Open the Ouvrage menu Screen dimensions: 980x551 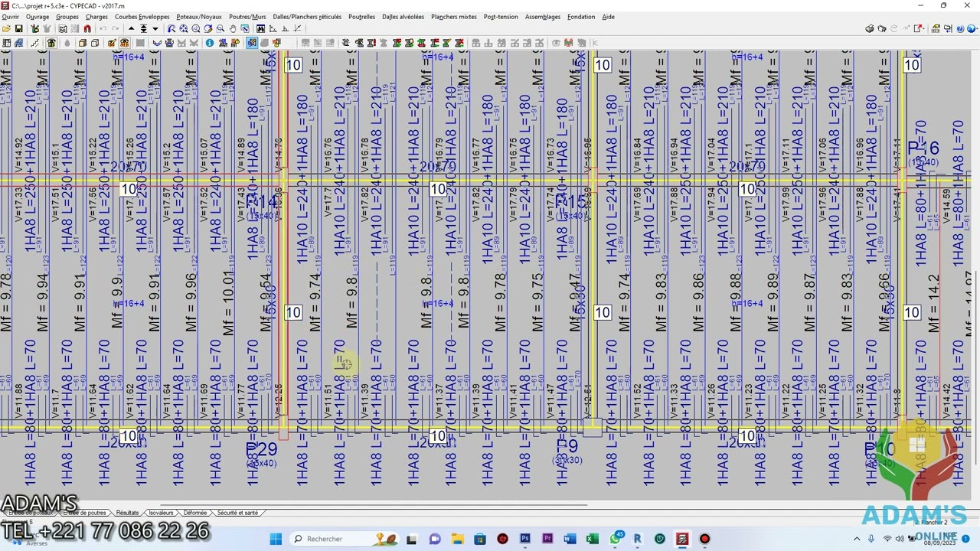coord(38,17)
